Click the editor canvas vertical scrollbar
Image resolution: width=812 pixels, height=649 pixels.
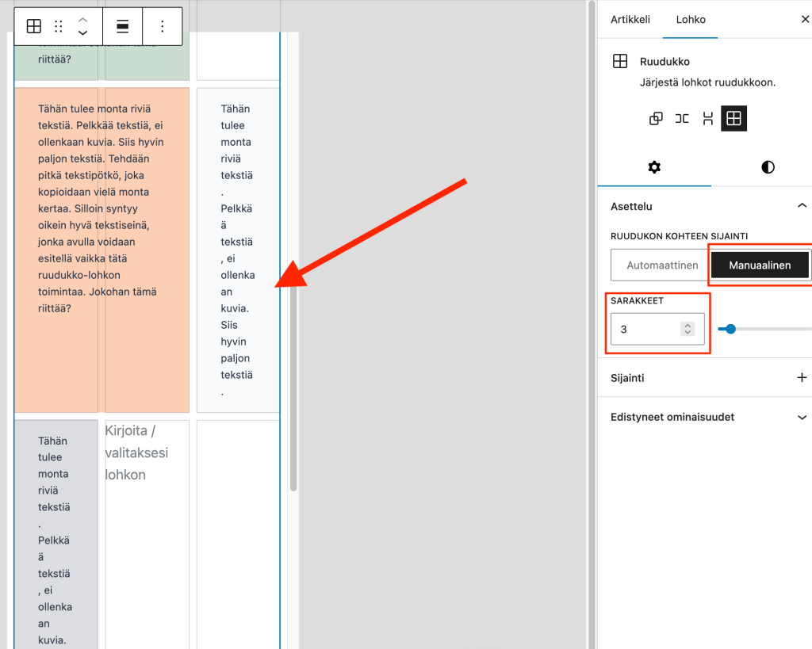[x=293, y=388]
